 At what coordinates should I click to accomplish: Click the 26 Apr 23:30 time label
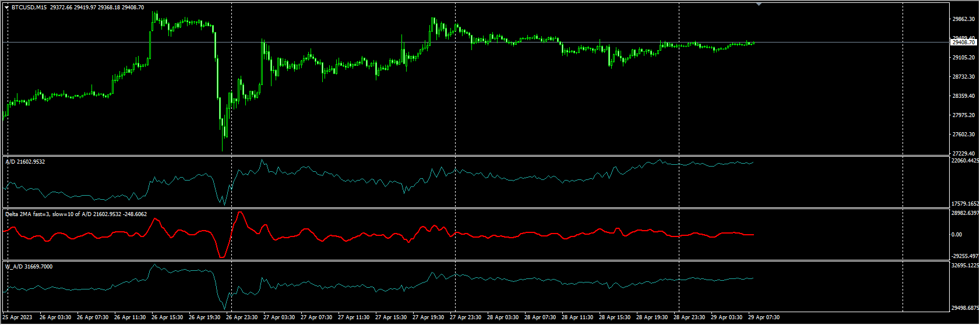coord(242,318)
